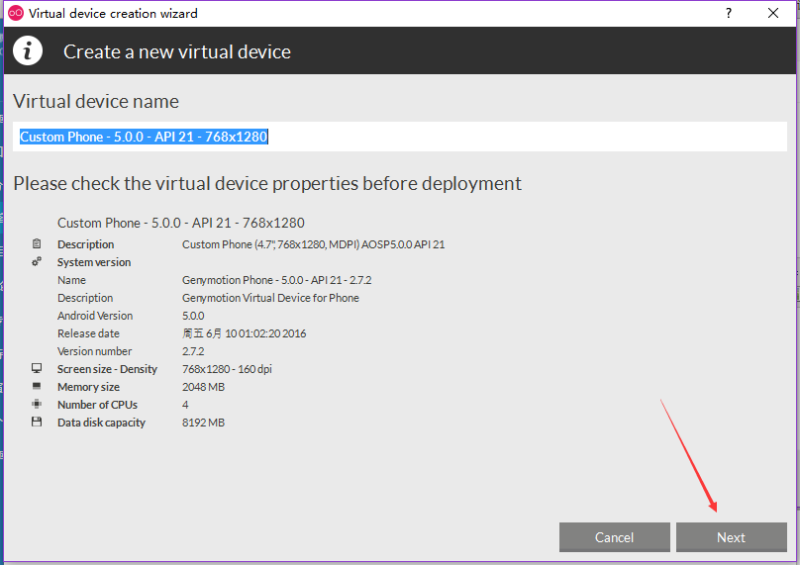Click '768x1280 - 160 dpi' value
Screen dimensions: 800x565
click(227, 369)
